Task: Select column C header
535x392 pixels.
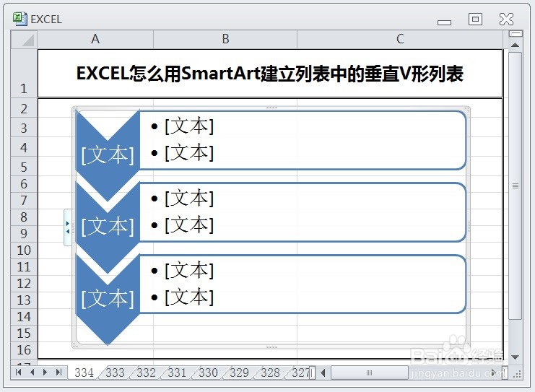Action: click(400, 40)
